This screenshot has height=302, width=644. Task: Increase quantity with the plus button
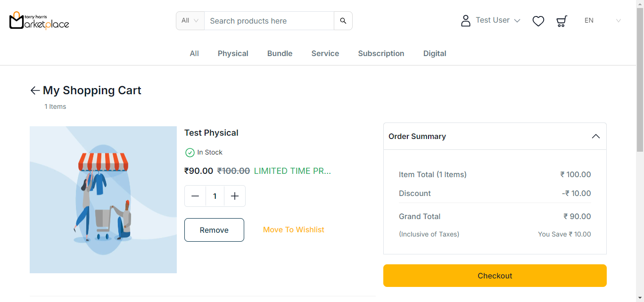coord(235,196)
